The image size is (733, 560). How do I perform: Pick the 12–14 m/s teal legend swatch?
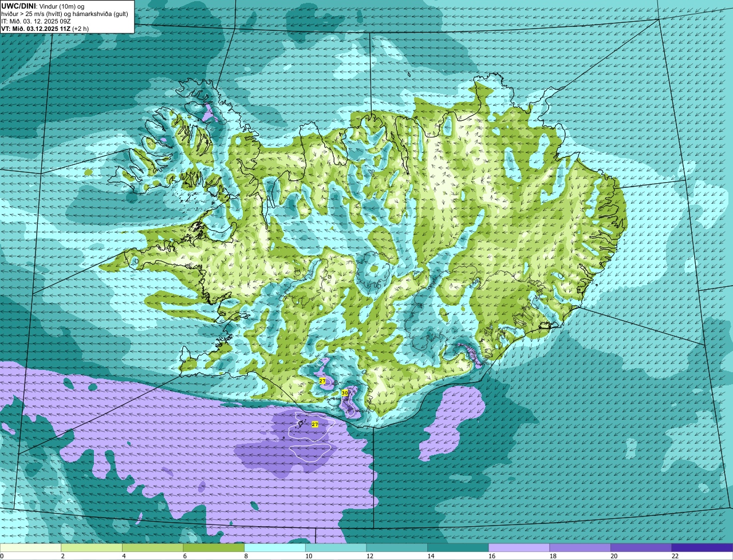(x=397, y=547)
